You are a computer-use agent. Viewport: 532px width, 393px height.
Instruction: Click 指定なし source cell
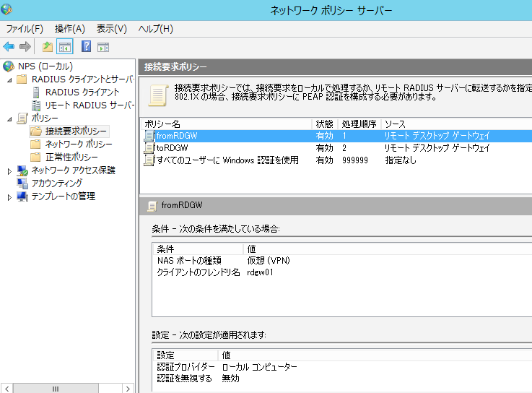[401, 160]
